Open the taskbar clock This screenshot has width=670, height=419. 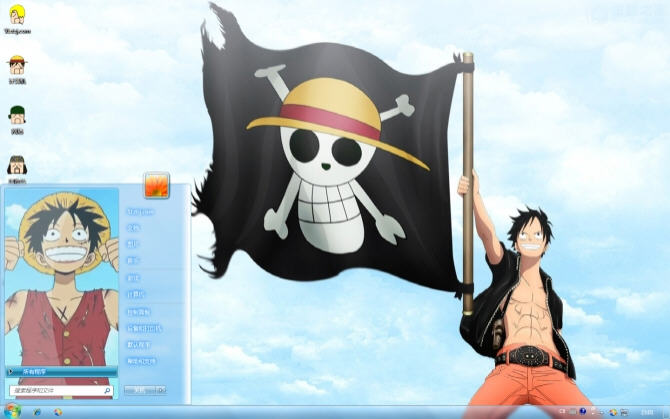(647, 412)
